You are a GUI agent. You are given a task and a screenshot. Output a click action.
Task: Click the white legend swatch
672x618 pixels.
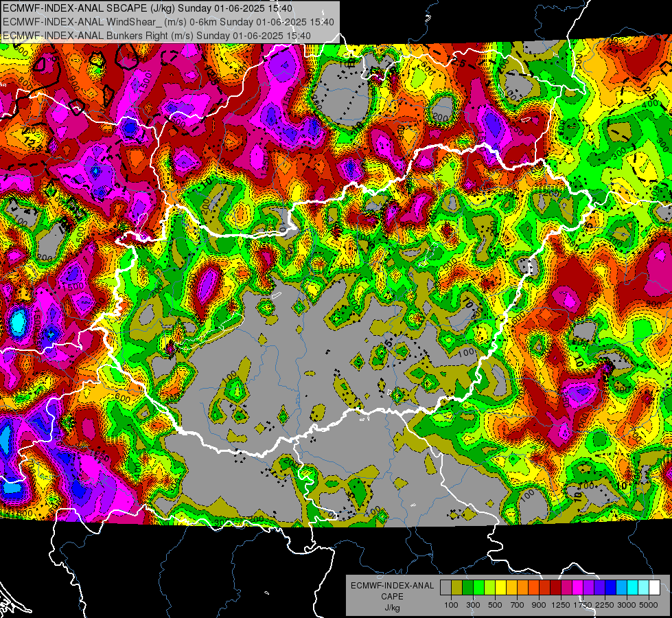point(655,588)
